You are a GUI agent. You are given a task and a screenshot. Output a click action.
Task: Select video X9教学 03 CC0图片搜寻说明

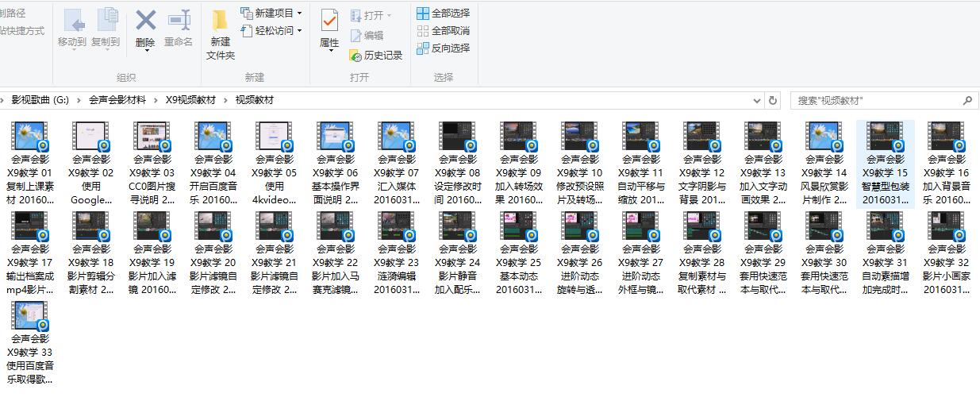(152, 164)
